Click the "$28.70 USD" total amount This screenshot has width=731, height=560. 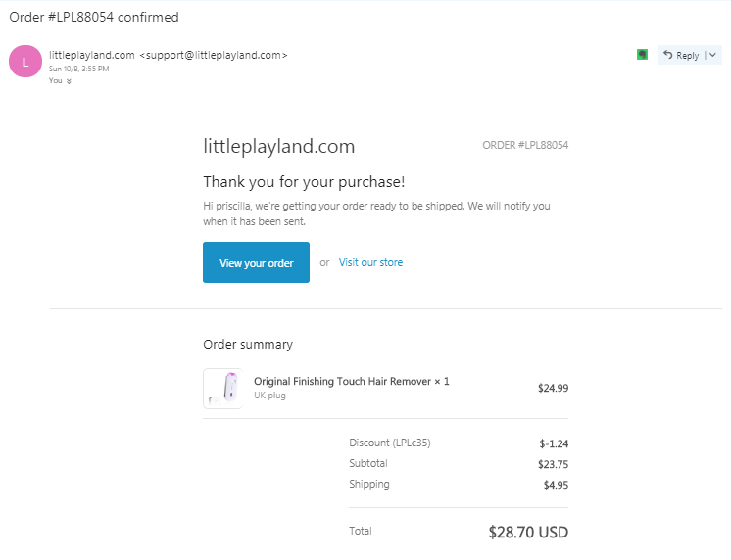point(528,533)
